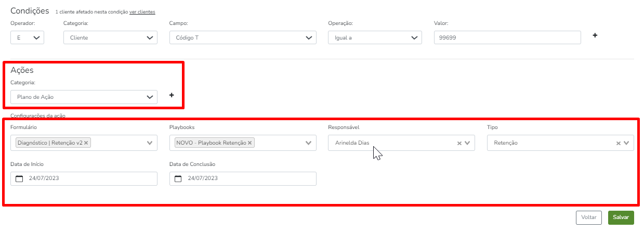Image resolution: width=644 pixels, height=231 pixels.
Task: Open the Campo dropdown showing Código T
Action: click(x=242, y=38)
